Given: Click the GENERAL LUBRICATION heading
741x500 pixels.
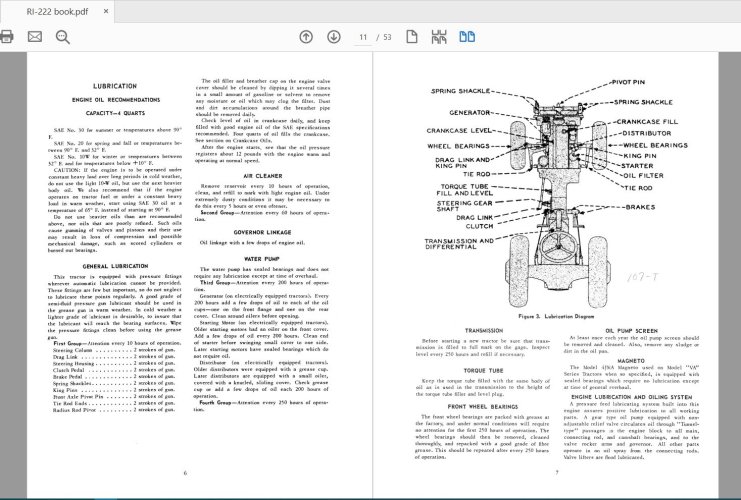Looking at the screenshot, I should (115, 266).
